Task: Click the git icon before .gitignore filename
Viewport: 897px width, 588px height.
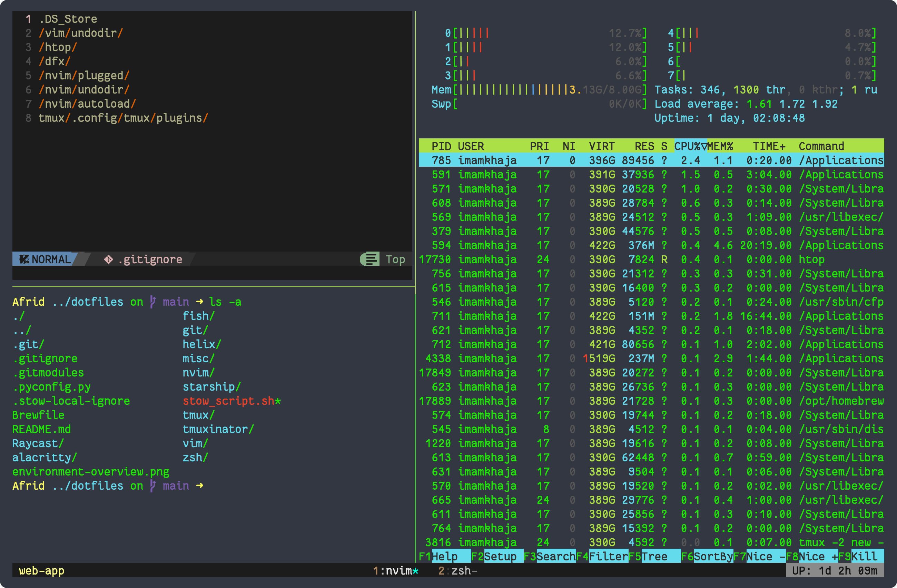Action: [x=109, y=259]
